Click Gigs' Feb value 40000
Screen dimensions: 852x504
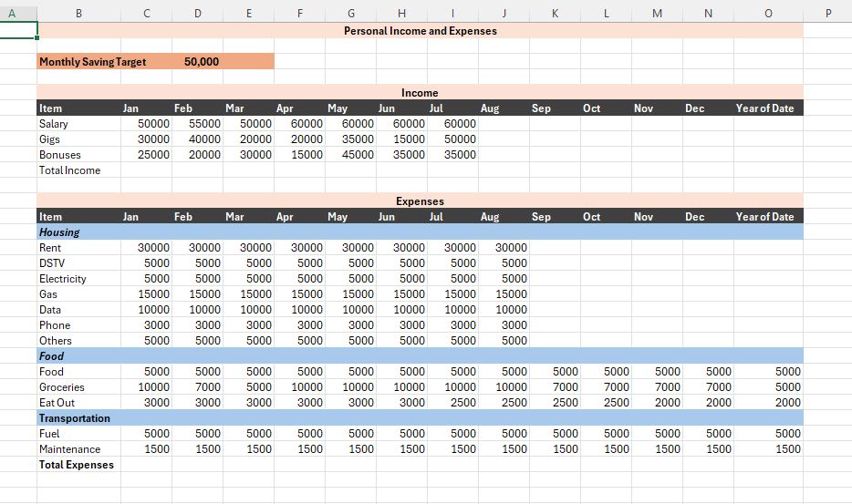click(x=204, y=139)
